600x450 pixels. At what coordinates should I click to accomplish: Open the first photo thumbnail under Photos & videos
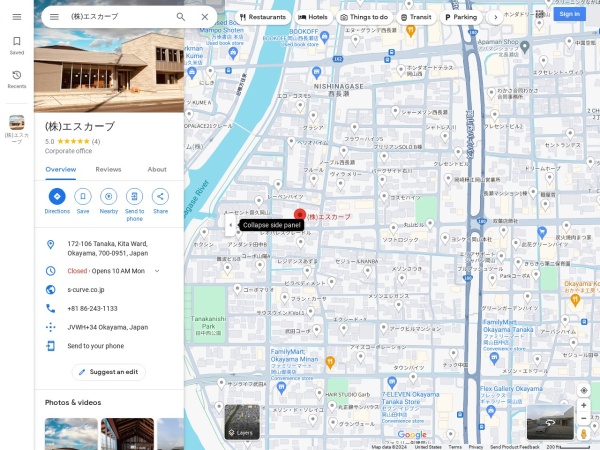click(71, 434)
